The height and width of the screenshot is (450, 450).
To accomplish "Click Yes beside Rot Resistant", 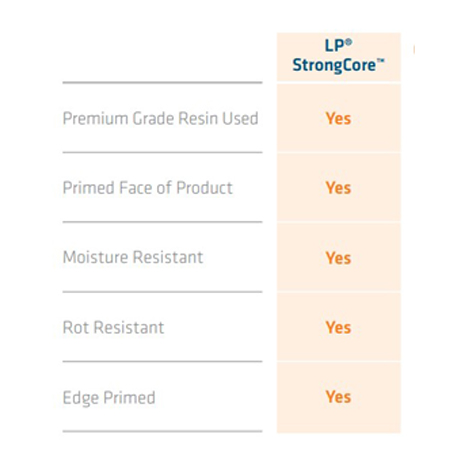I will pyautogui.click(x=338, y=327).
